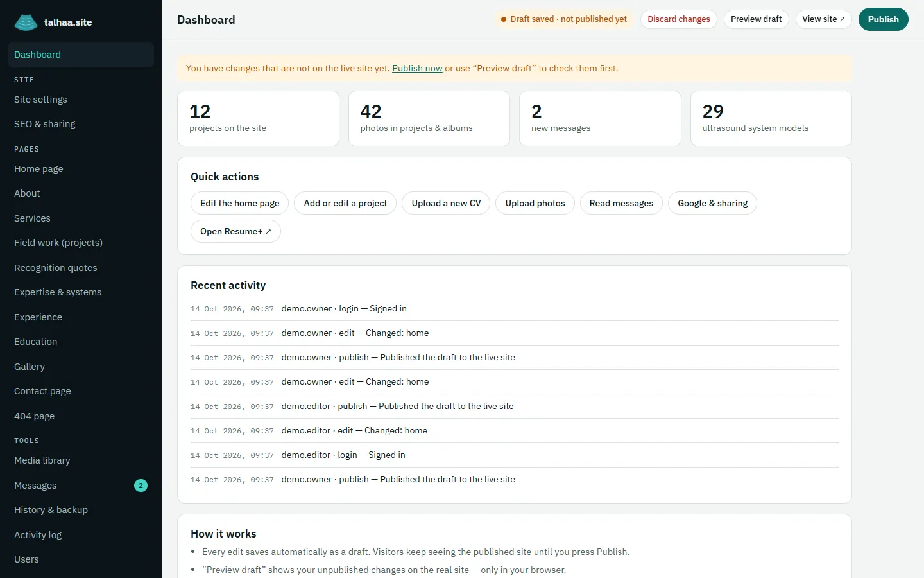Open Dashboard in the sidebar

[81, 55]
